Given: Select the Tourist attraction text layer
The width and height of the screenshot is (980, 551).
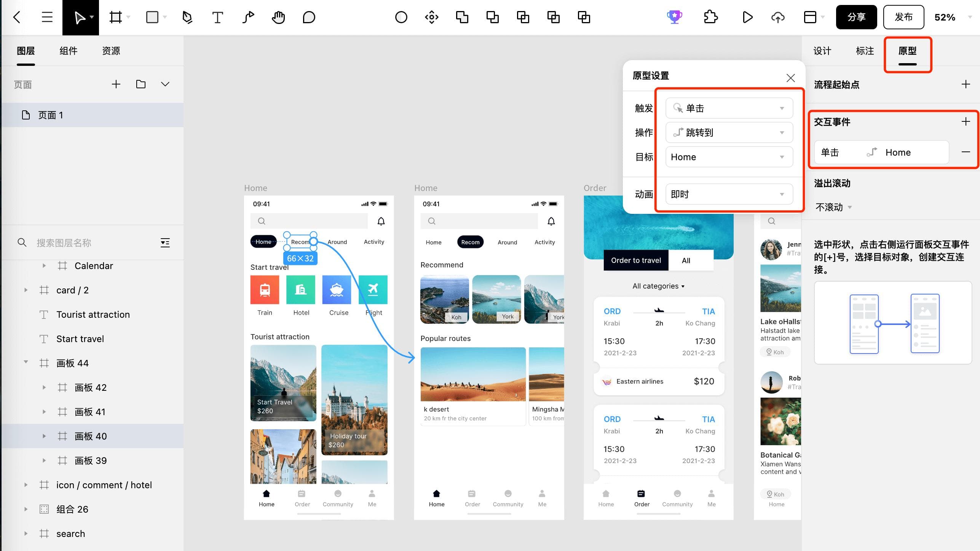Looking at the screenshot, I should pos(93,314).
